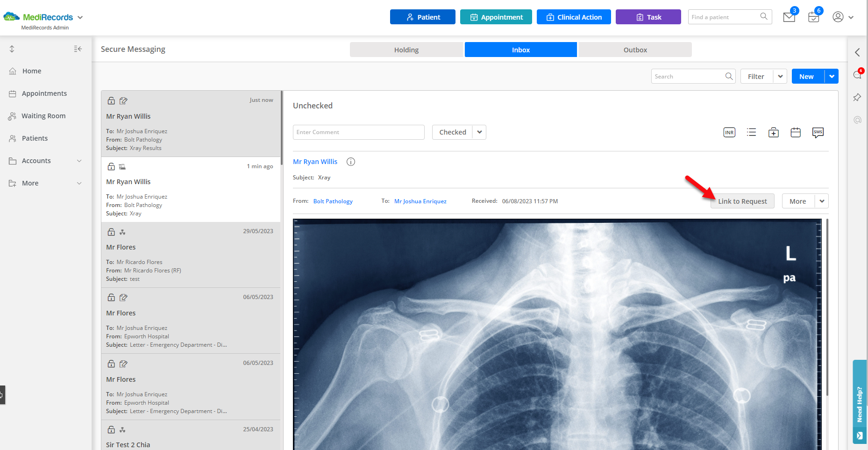This screenshot has width=868, height=450.
Task: Click the Filter button
Action: 757,76
